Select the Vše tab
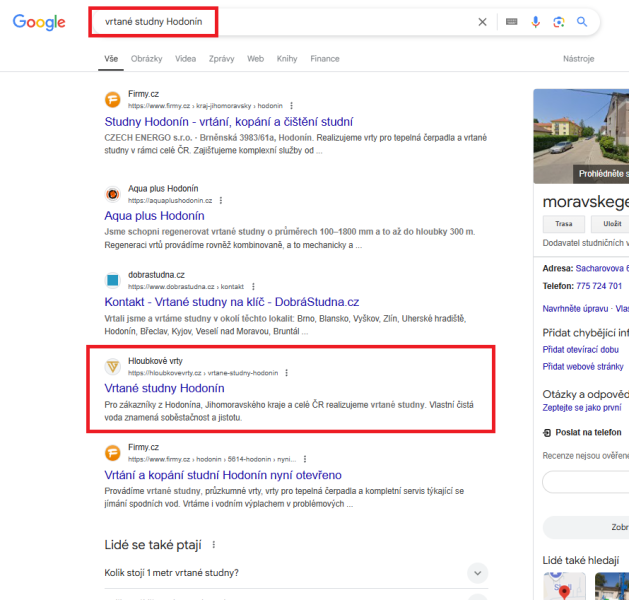 coord(111,59)
